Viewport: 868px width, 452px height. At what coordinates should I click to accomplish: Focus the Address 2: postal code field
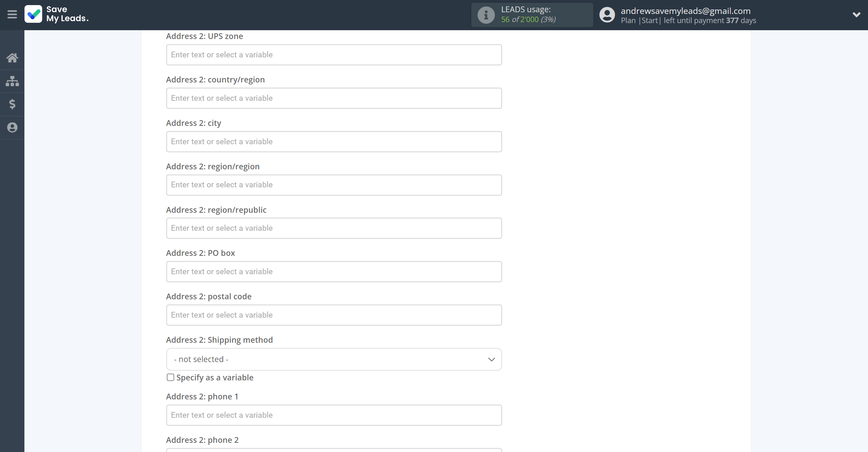click(x=334, y=315)
